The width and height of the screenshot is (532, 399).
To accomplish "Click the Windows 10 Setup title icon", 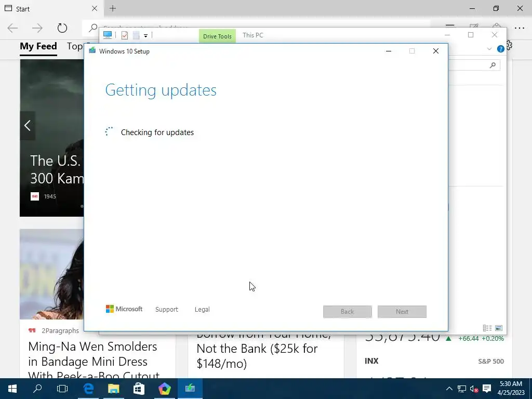I will [92, 51].
